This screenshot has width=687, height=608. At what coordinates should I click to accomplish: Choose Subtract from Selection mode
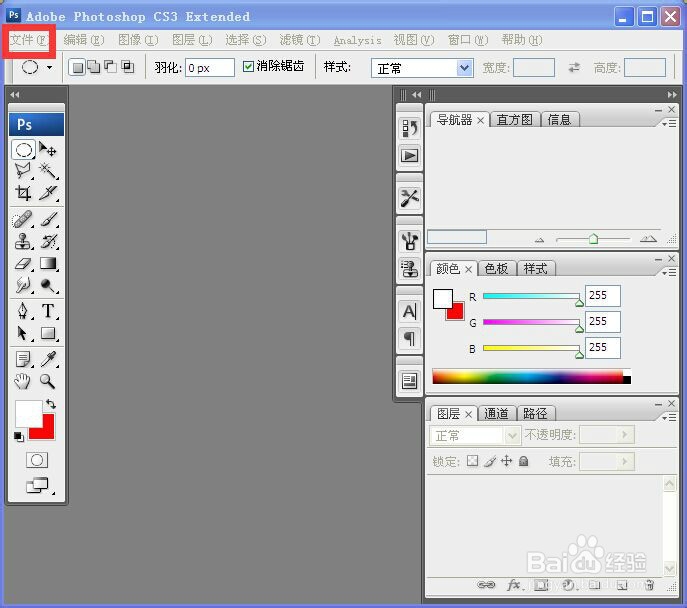(x=110, y=67)
